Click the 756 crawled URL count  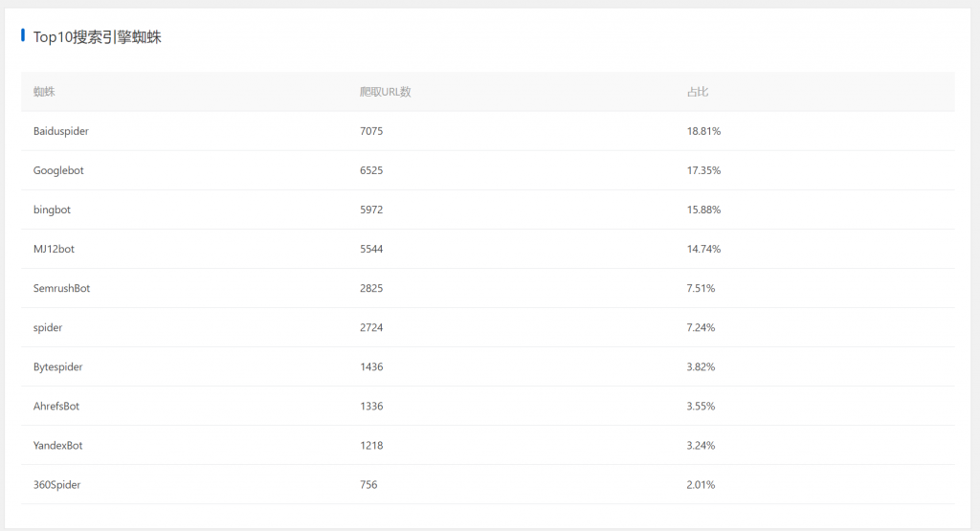coord(368,484)
